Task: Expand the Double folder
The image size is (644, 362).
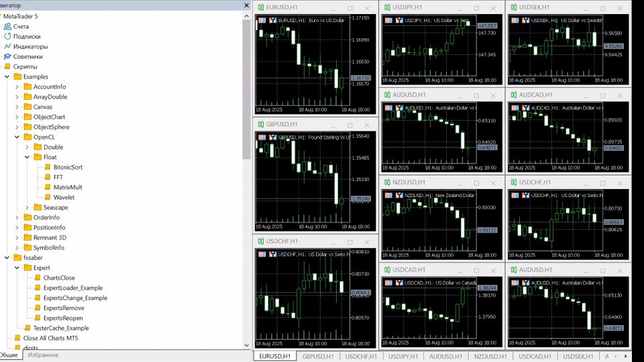Action: tap(27, 147)
